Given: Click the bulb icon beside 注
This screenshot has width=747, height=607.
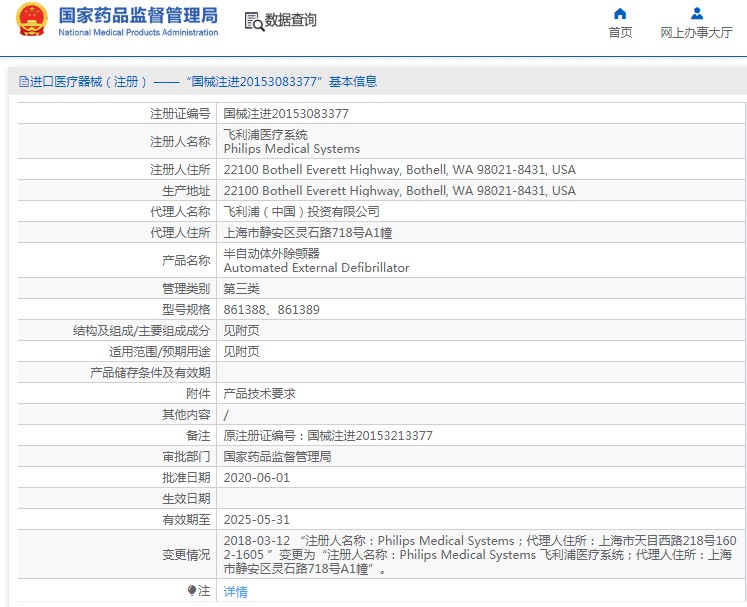Looking at the screenshot, I should pyautogui.click(x=192, y=591).
